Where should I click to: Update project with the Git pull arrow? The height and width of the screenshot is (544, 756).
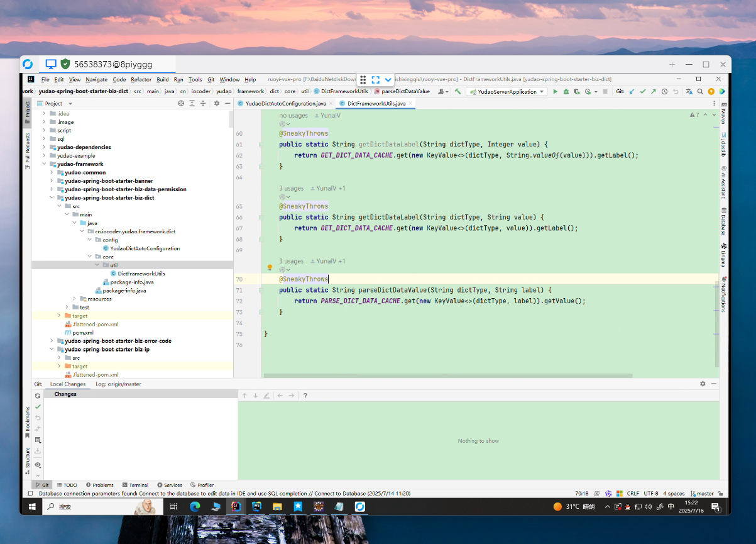pos(632,92)
